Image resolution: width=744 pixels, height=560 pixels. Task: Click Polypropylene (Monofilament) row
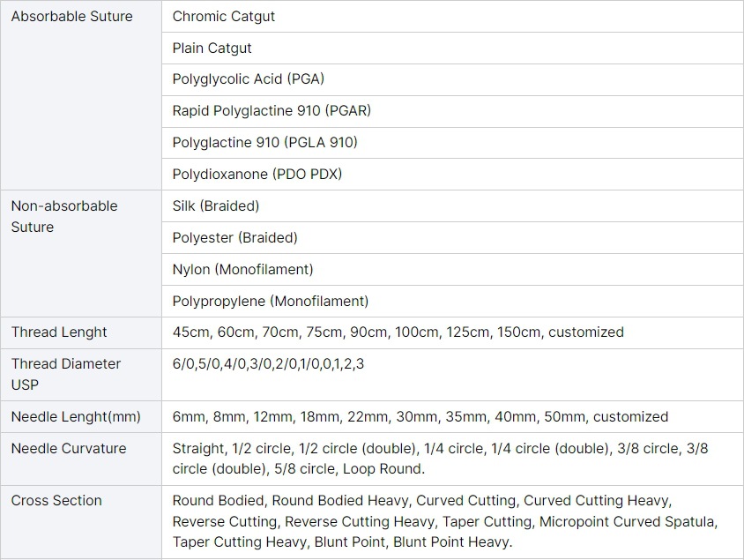(x=453, y=301)
